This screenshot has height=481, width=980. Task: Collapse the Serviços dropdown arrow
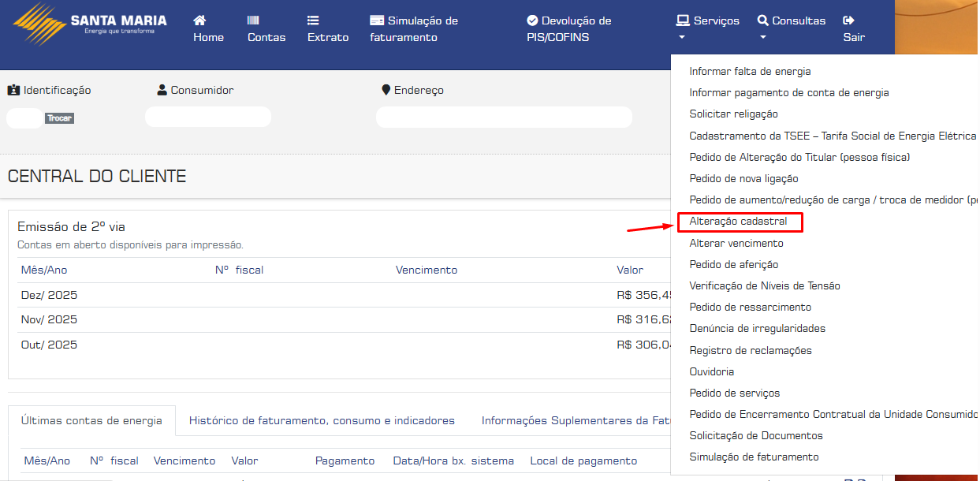683,37
